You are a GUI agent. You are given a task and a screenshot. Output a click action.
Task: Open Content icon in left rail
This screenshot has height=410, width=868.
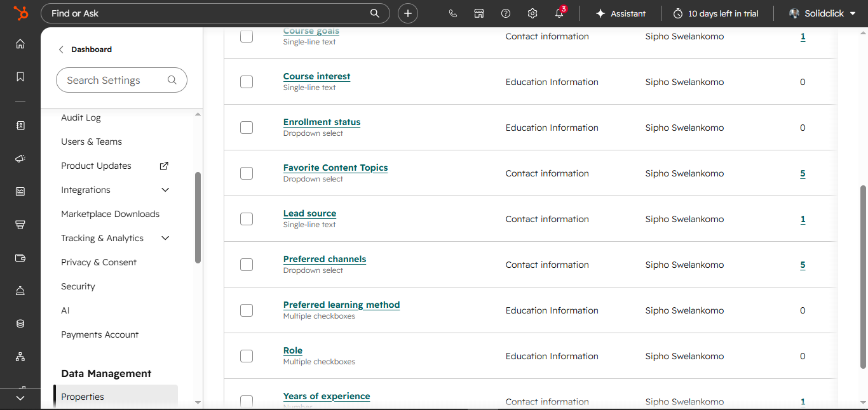click(20, 192)
